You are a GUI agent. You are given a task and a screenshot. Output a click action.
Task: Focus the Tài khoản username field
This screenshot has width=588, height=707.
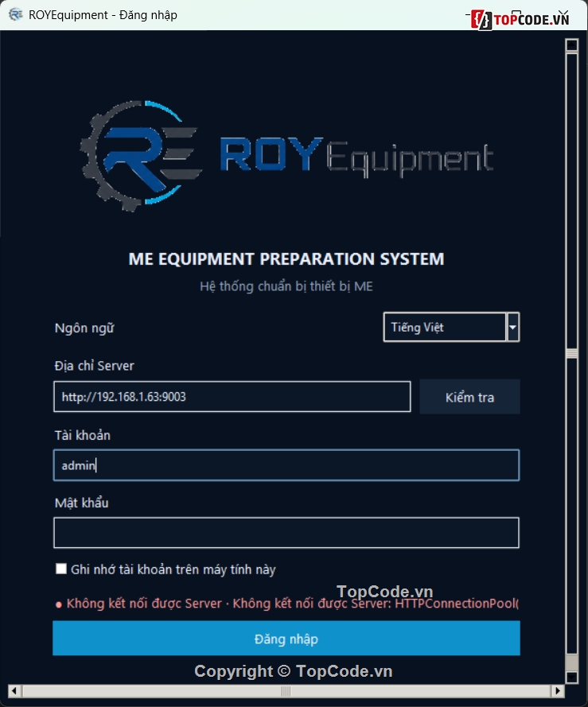pyautogui.click(x=286, y=465)
